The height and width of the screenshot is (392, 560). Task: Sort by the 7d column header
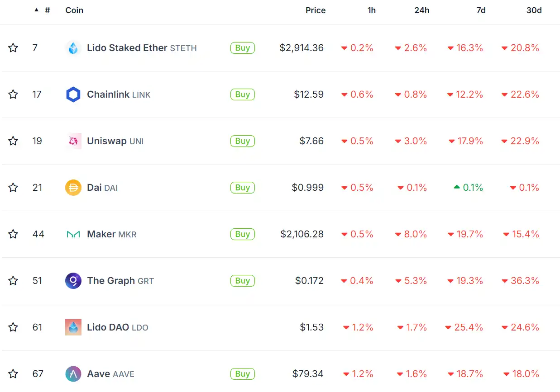[481, 10]
